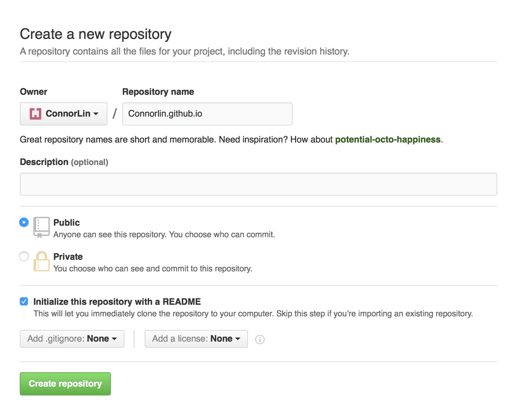Open the Add a license dropdown
526x420 pixels.
[196, 339]
